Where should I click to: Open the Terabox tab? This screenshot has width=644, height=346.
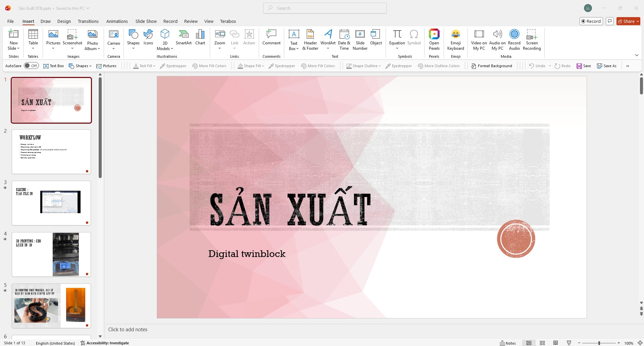coord(228,21)
